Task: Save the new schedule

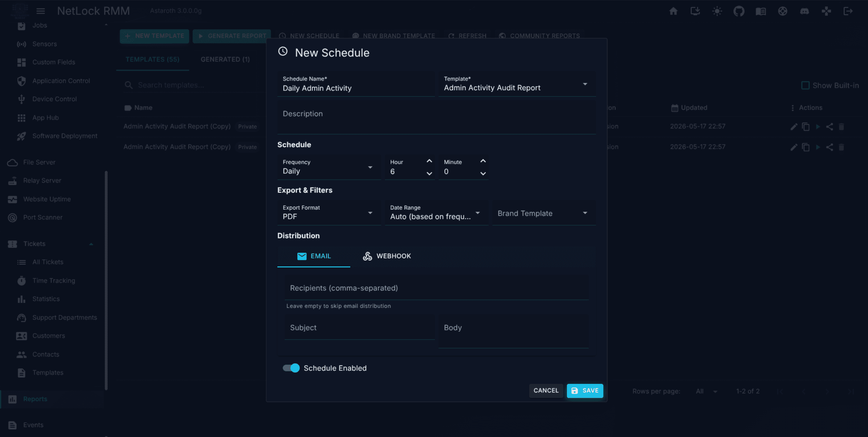Action: pyautogui.click(x=585, y=391)
